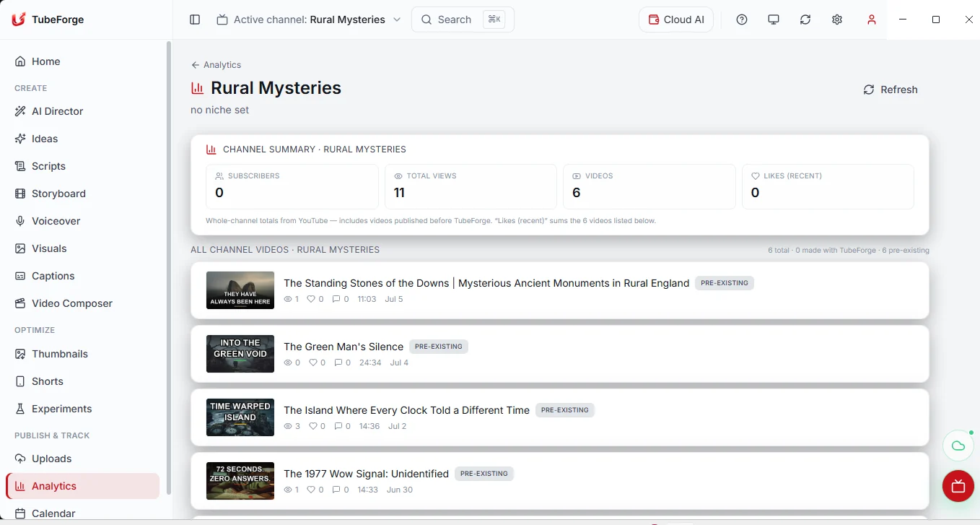Click the sync arrows icon in header

[805, 19]
